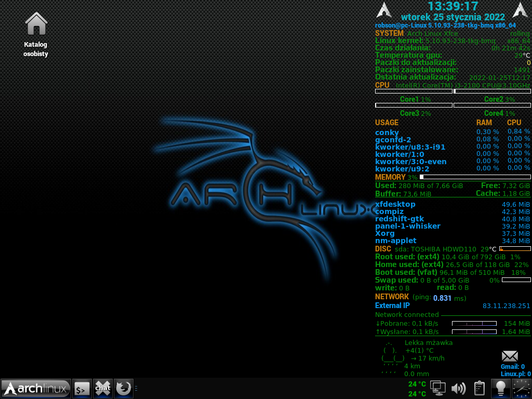Click the 'redshift-gtk' memory row
Screen dimensions: 532x399
pos(453,219)
